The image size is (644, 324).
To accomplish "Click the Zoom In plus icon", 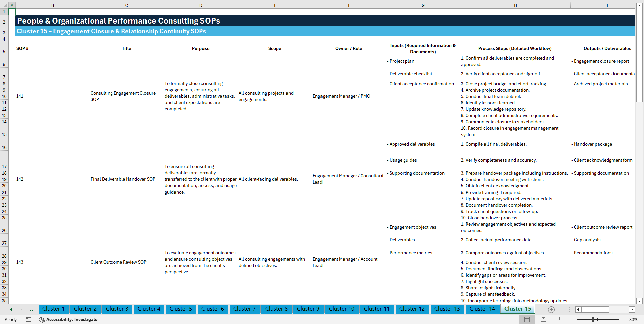I will point(623,319).
